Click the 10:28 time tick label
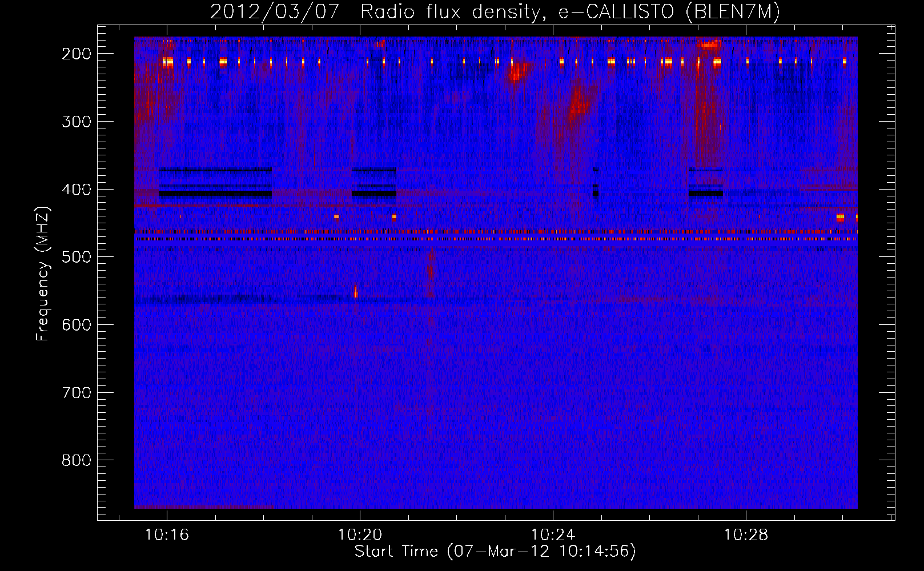 746,535
